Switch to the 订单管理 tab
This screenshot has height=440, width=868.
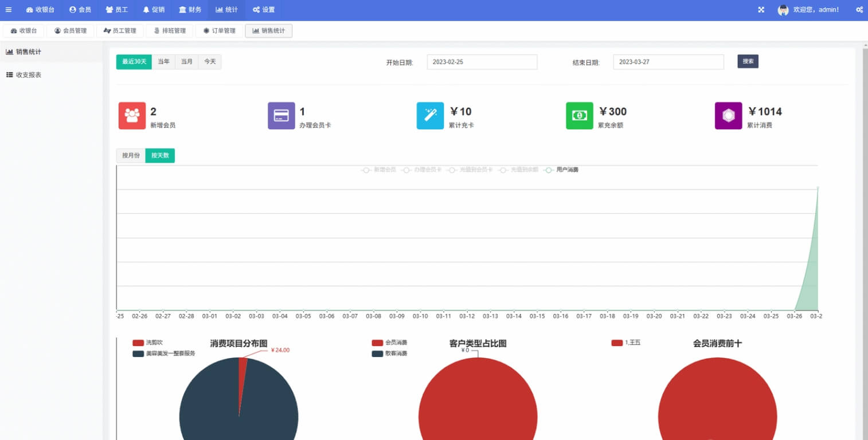[x=219, y=30]
